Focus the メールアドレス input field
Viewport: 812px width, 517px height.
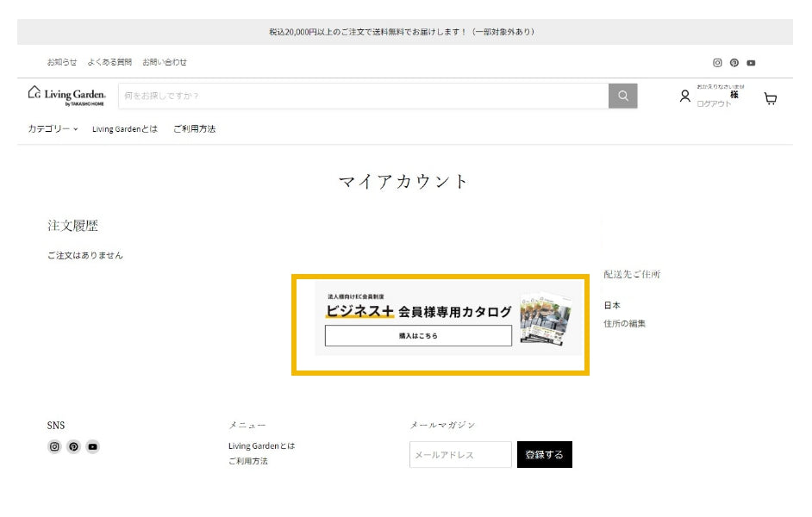[460, 455]
